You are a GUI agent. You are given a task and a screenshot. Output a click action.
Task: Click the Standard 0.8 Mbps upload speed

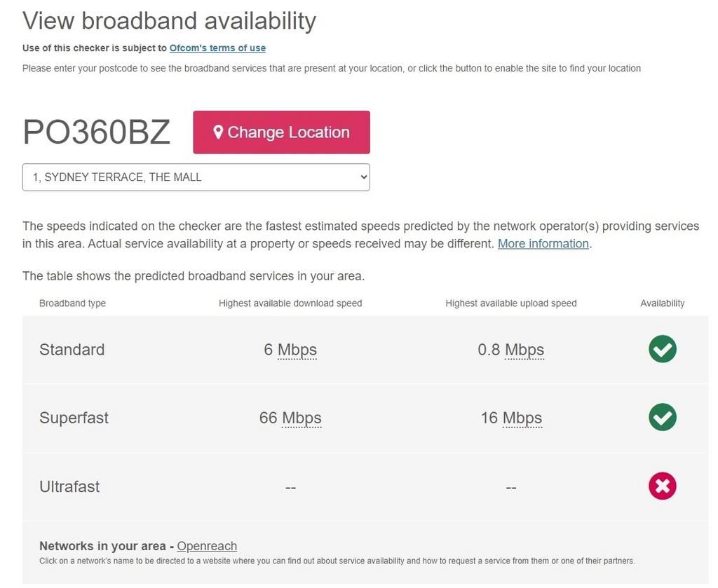pyautogui.click(x=510, y=349)
